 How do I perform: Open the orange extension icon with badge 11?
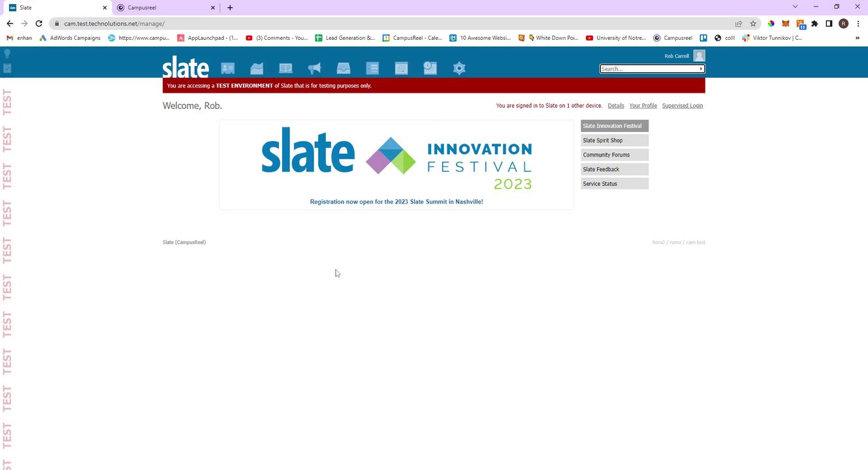point(800,24)
